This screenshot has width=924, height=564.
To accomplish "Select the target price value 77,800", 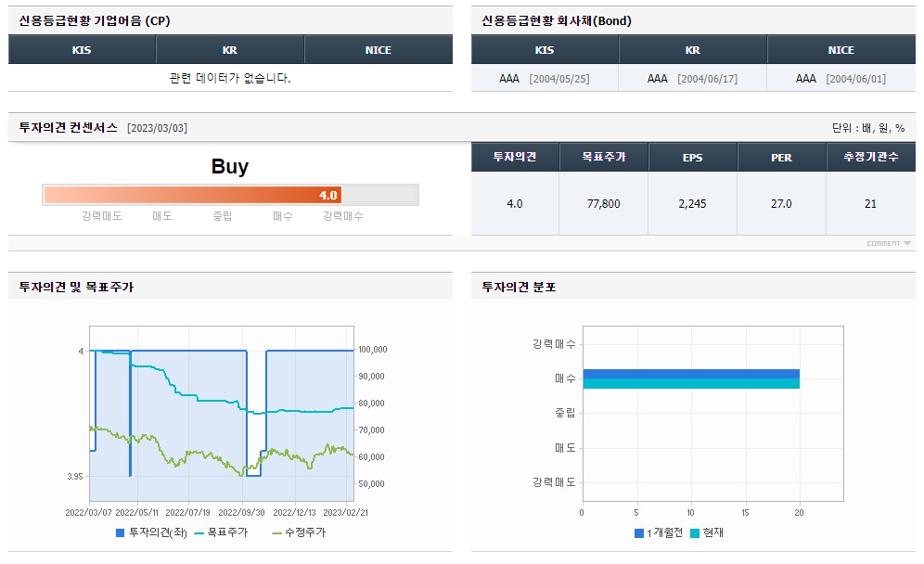I will pyautogui.click(x=604, y=203).
